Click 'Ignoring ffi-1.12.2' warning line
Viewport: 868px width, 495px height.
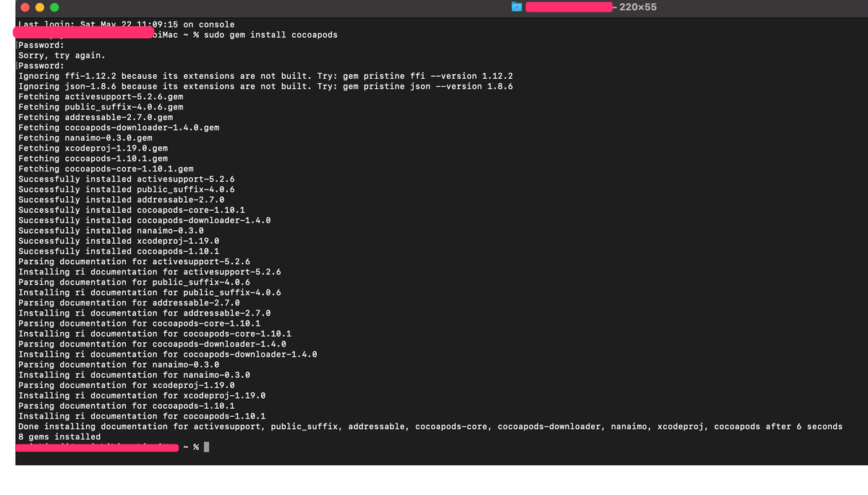point(265,76)
